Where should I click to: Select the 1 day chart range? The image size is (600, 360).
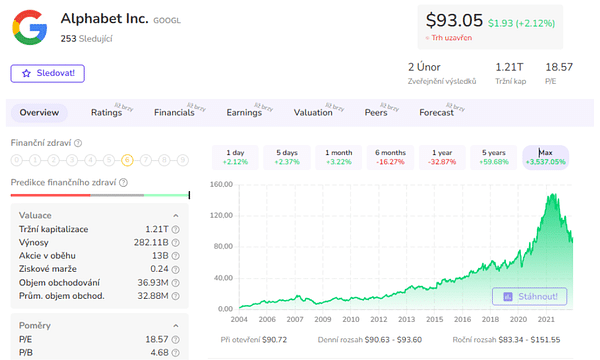coord(235,157)
